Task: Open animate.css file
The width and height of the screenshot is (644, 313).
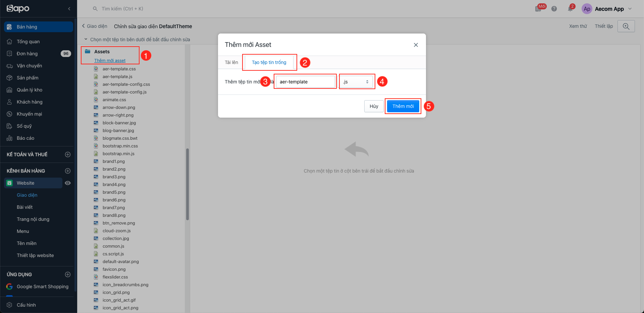Action: [x=114, y=100]
